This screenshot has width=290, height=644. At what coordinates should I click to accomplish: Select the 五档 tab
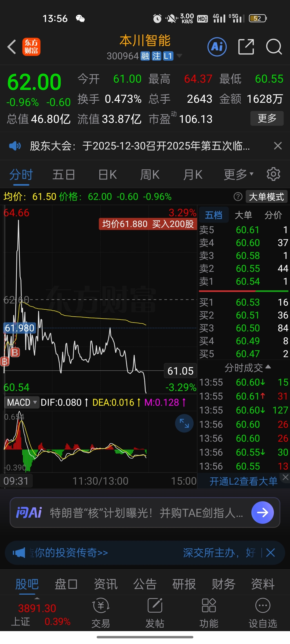coord(213,215)
